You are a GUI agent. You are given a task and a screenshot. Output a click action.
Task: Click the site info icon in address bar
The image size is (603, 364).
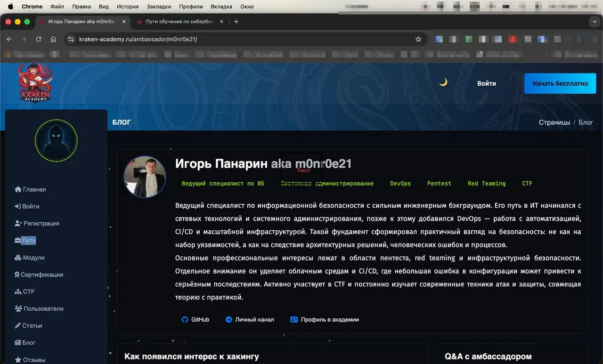tap(71, 39)
